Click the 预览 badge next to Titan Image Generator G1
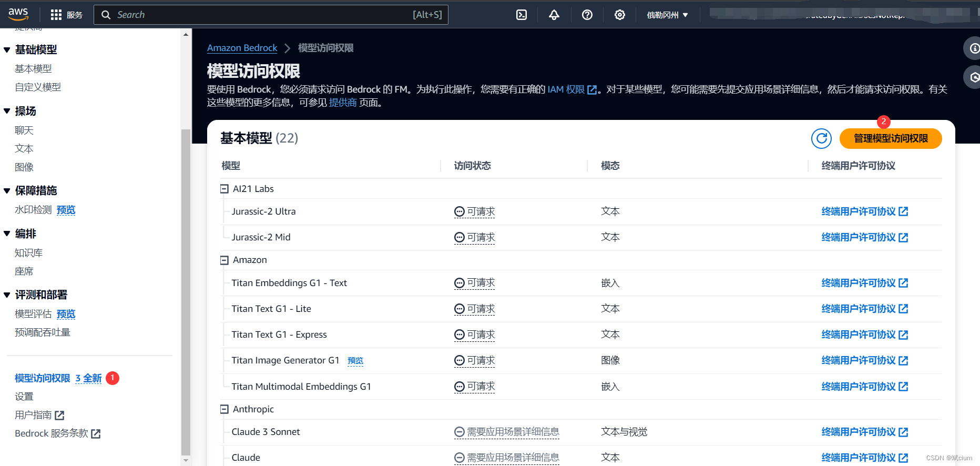 [x=355, y=361]
